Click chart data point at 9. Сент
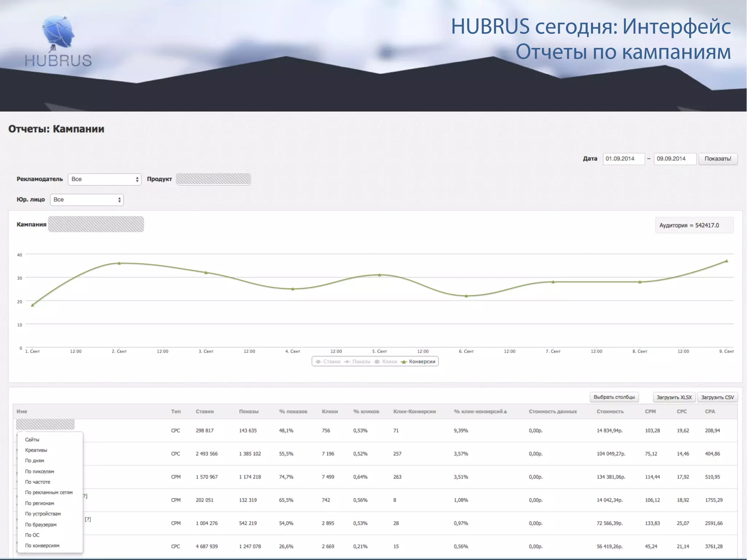The image size is (747, 560). coord(727,261)
